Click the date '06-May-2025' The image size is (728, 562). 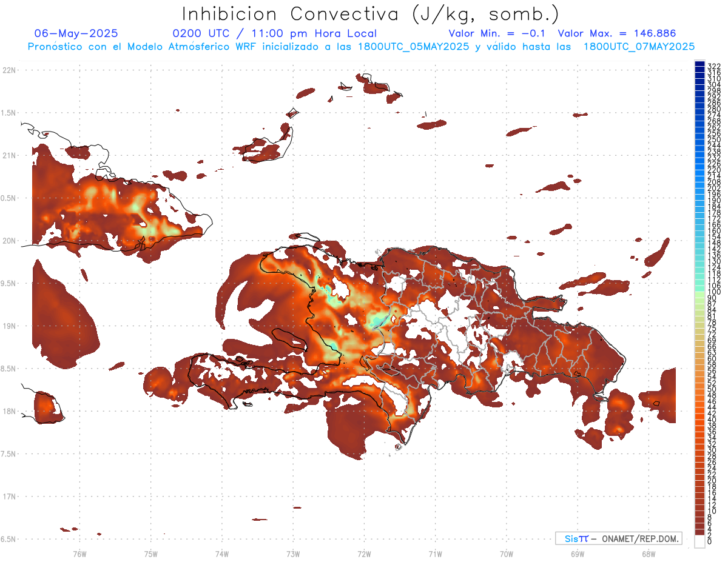coord(76,33)
